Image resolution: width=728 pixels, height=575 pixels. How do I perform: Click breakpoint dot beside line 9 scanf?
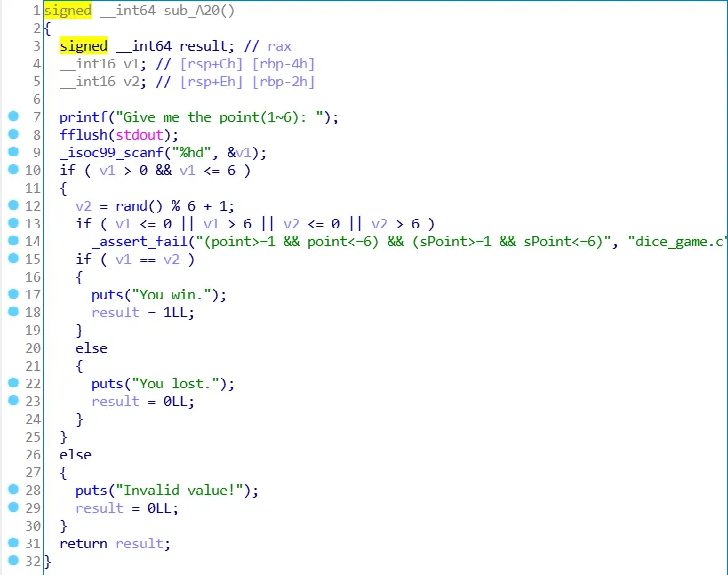pyautogui.click(x=13, y=151)
